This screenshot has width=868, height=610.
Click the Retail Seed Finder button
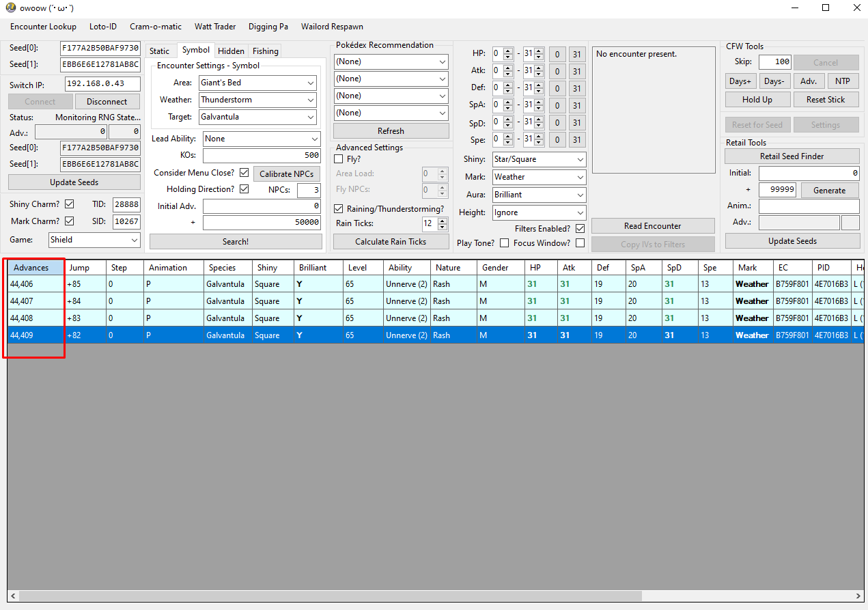click(x=792, y=156)
